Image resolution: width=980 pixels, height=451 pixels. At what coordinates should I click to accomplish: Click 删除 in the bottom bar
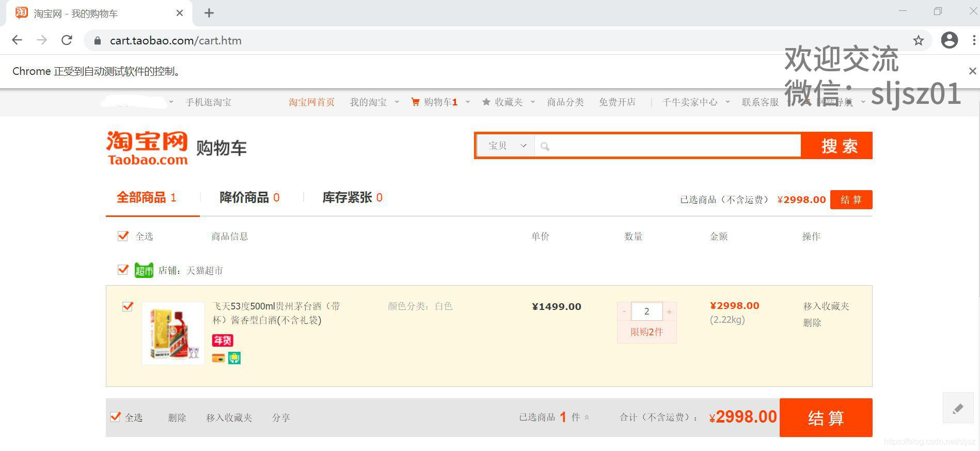[177, 417]
